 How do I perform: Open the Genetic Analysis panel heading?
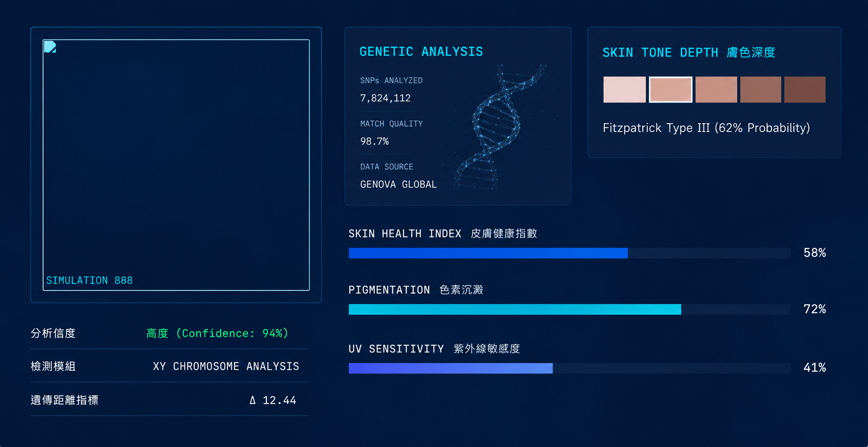click(421, 52)
